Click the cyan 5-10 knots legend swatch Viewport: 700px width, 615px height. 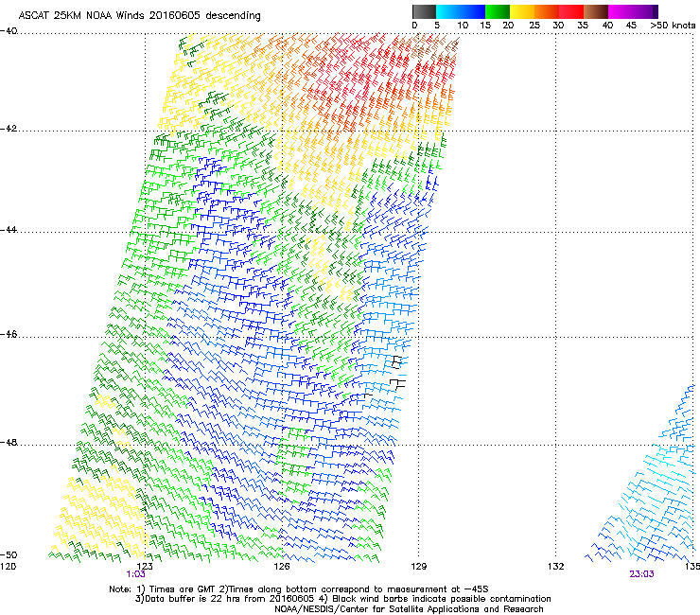(x=448, y=11)
